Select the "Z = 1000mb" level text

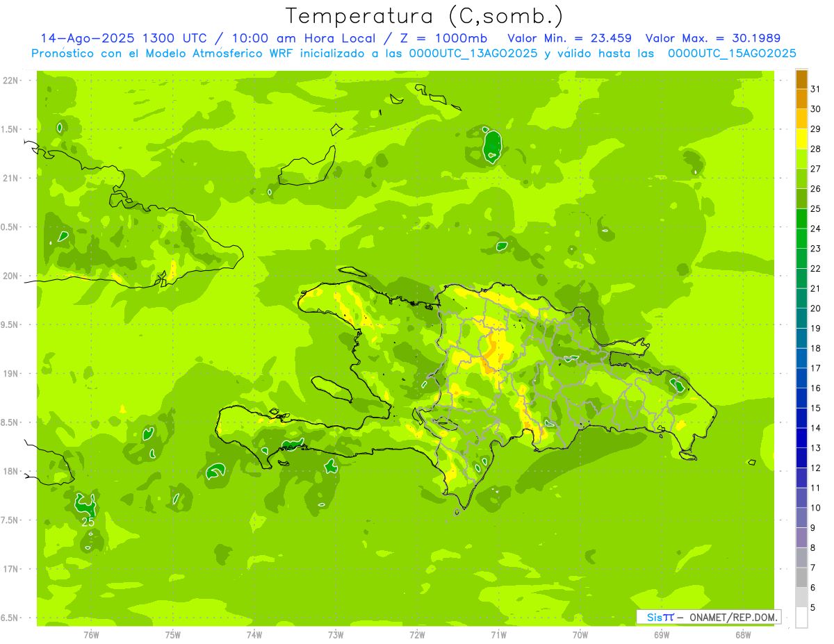coord(443,38)
